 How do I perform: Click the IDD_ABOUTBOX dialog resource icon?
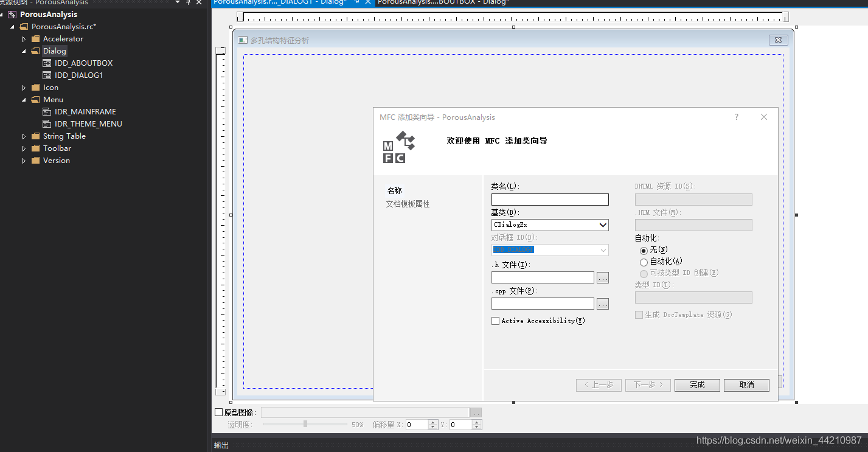[x=47, y=63]
